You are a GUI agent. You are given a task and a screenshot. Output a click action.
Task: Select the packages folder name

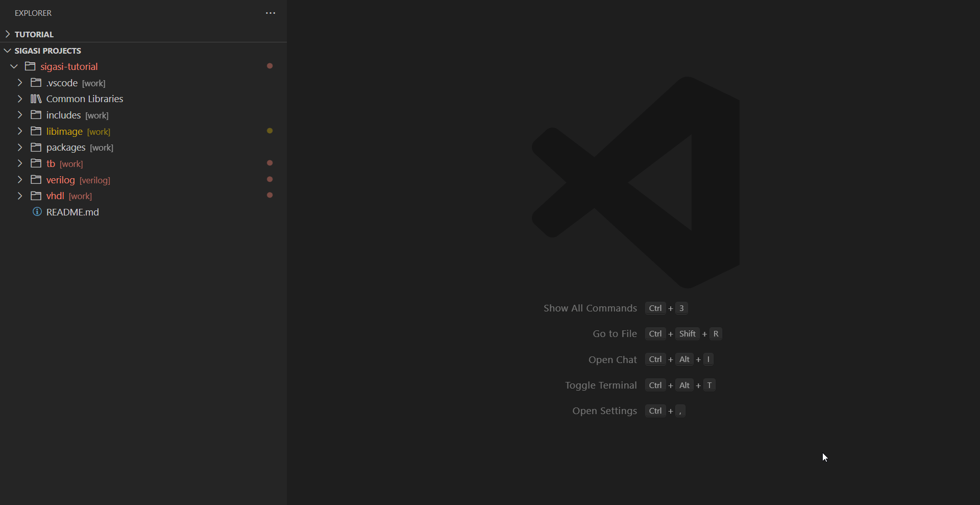[66, 148]
